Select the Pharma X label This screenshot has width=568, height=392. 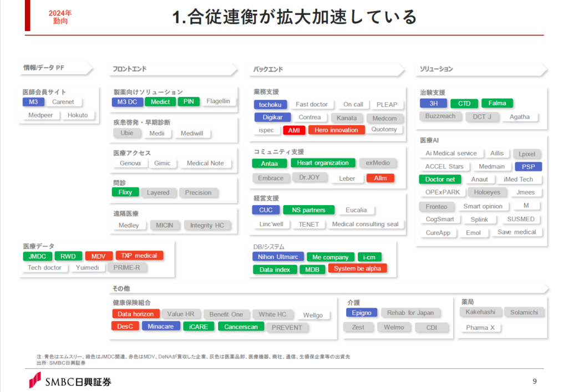point(480,328)
